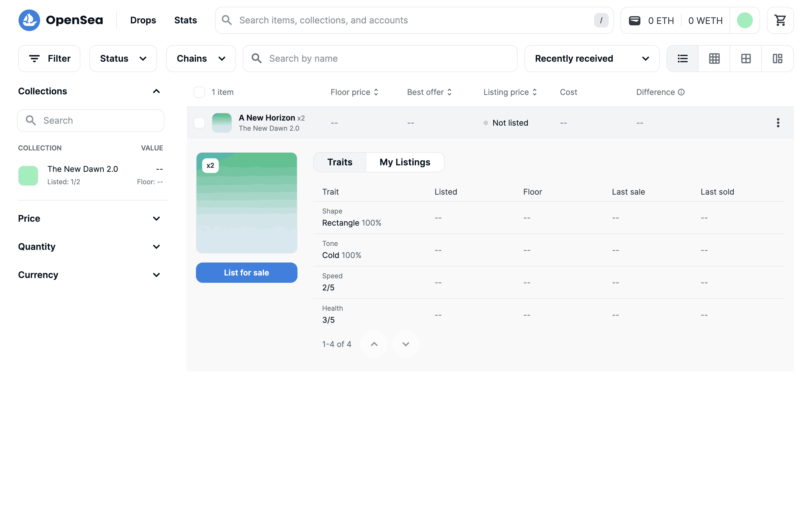
Task: Check the A New Horizon row checkbox
Action: click(199, 123)
